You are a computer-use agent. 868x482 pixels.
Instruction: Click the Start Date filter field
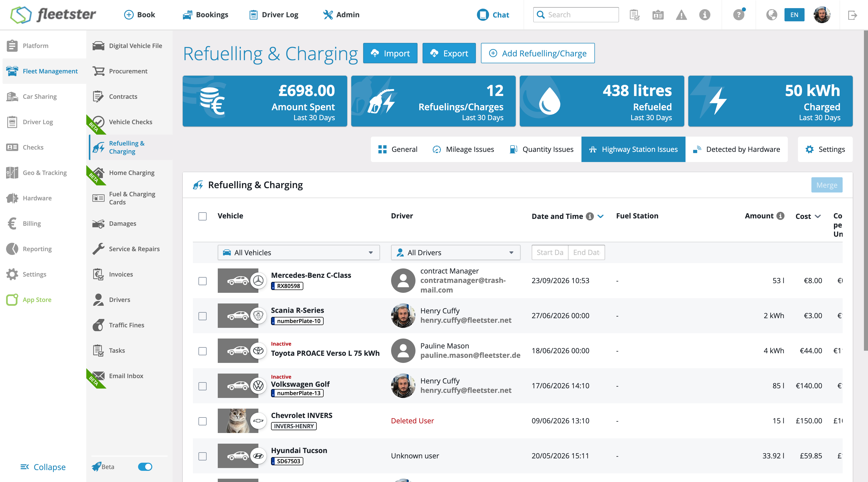point(550,252)
